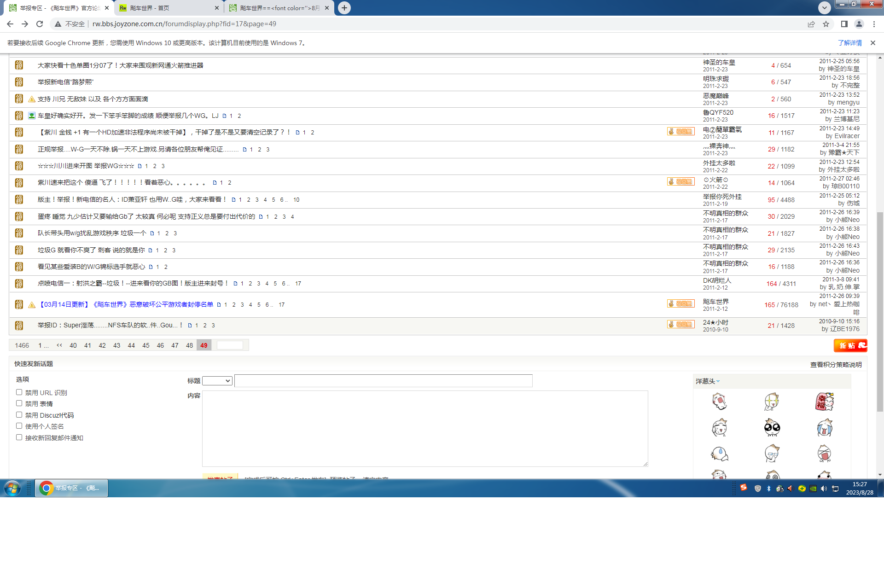Click the share page icon in address bar
The height and width of the screenshot is (588, 884).
point(811,24)
